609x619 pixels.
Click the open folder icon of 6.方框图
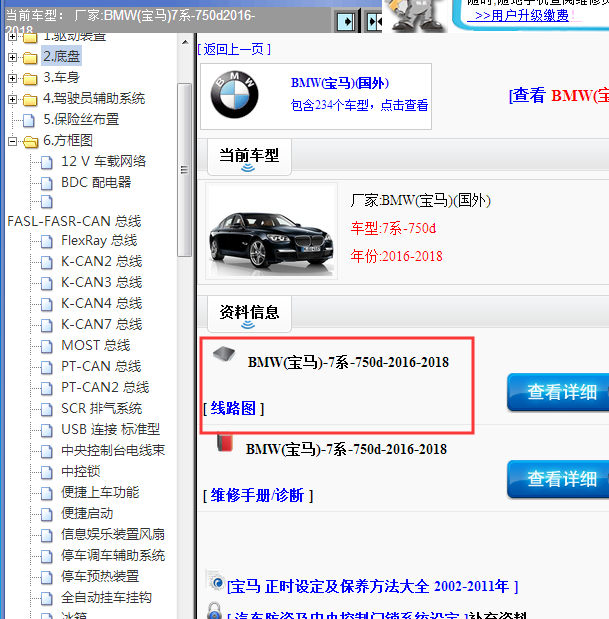tap(30, 141)
